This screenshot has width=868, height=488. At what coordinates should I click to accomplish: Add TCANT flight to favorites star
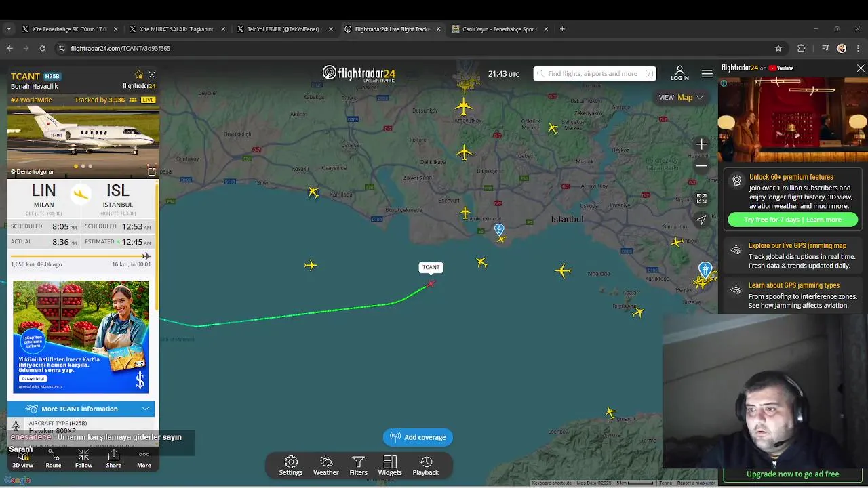click(139, 75)
